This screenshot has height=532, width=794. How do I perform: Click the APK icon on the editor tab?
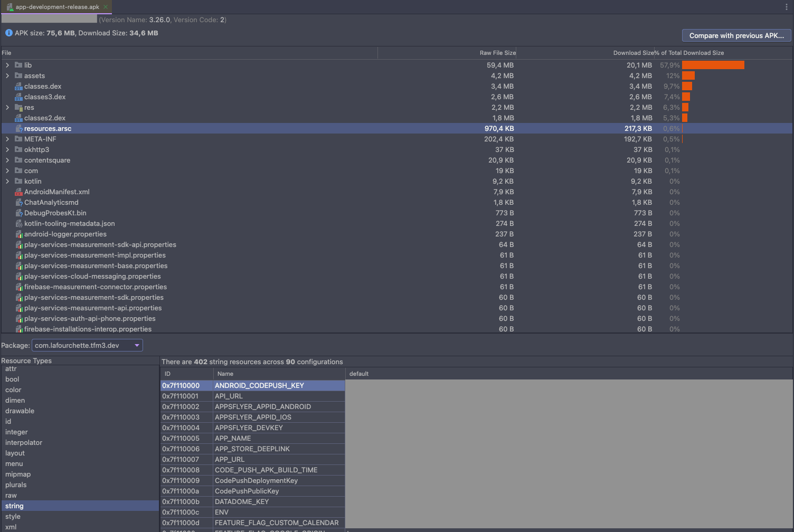(10, 7)
